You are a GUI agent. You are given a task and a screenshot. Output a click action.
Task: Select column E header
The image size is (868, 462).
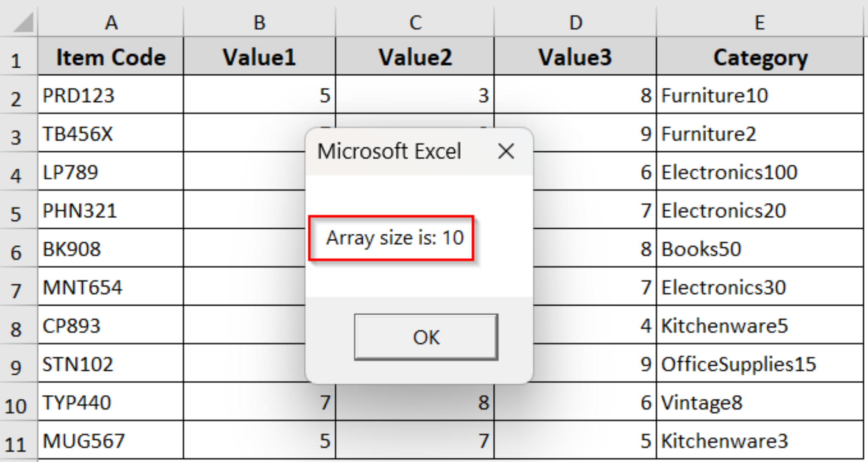pyautogui.click(x=759, y=22)
